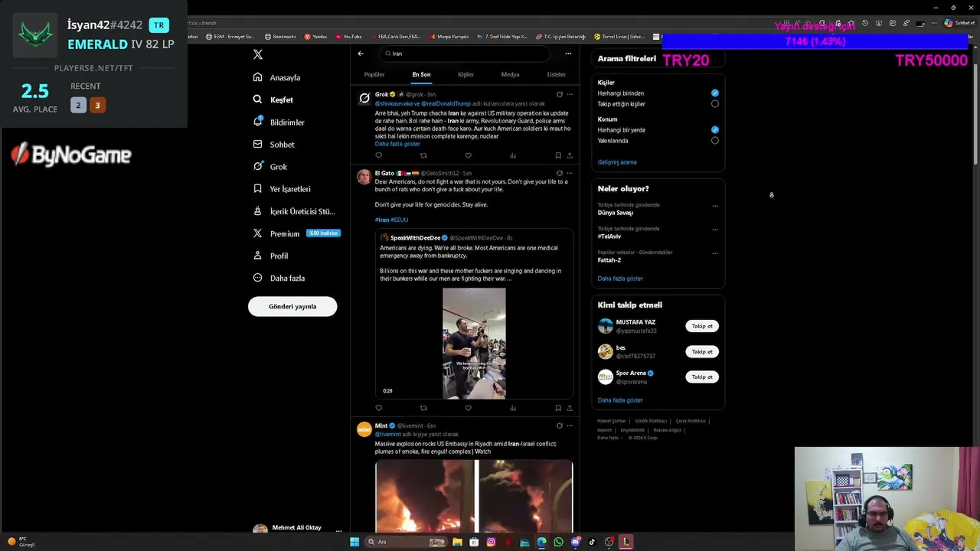Follow Spor Arena with Takip et
The width and height of the screenshot is (980, 551).
(702, 377)
